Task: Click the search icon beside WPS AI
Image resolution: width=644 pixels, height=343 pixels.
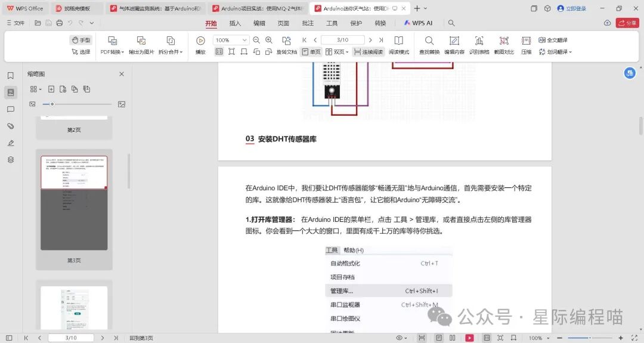Action: click(x=451, y=23)
